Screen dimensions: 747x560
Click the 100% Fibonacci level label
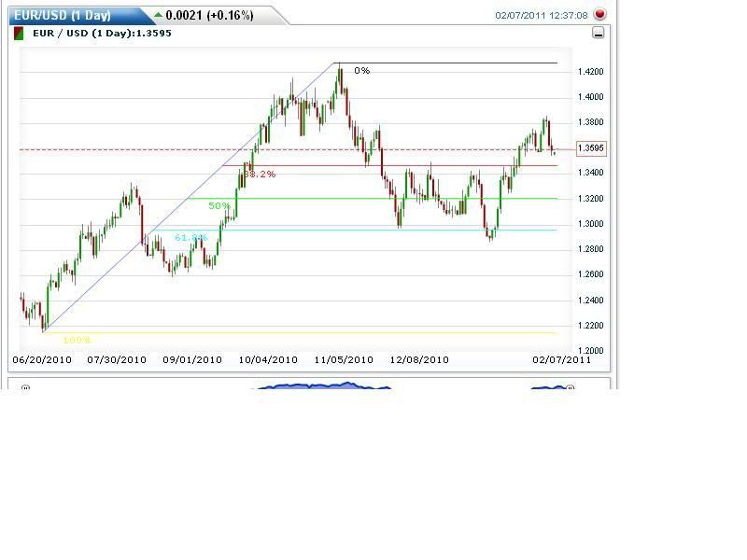[x=77, y=340]
